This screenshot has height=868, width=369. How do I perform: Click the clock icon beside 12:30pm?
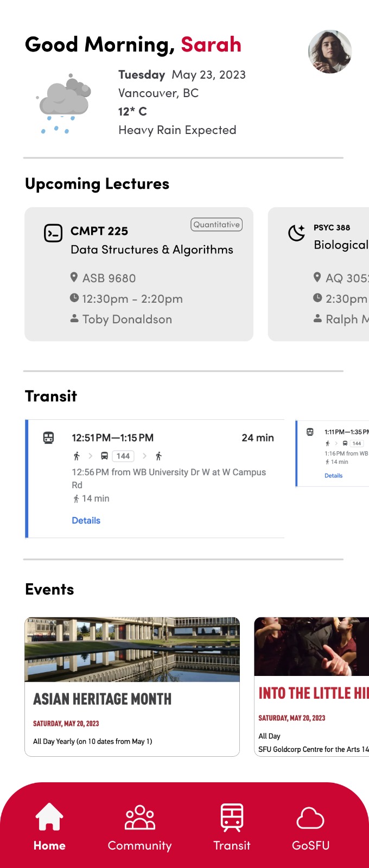point(74,298)
